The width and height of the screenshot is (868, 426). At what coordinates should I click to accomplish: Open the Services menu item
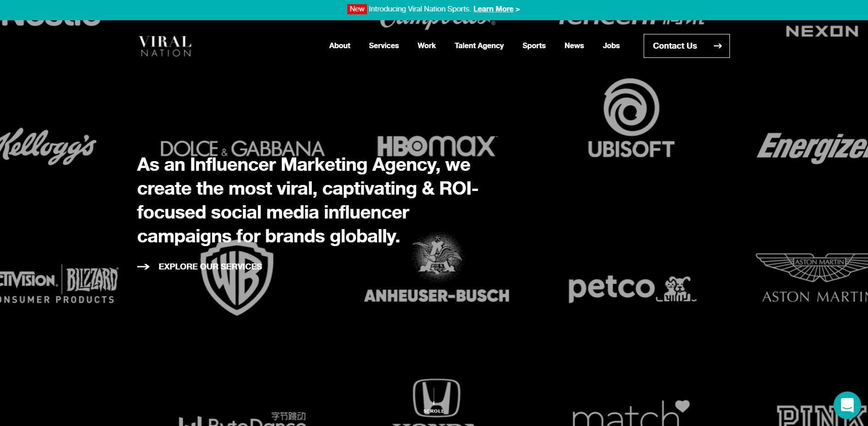pos(384,46)
